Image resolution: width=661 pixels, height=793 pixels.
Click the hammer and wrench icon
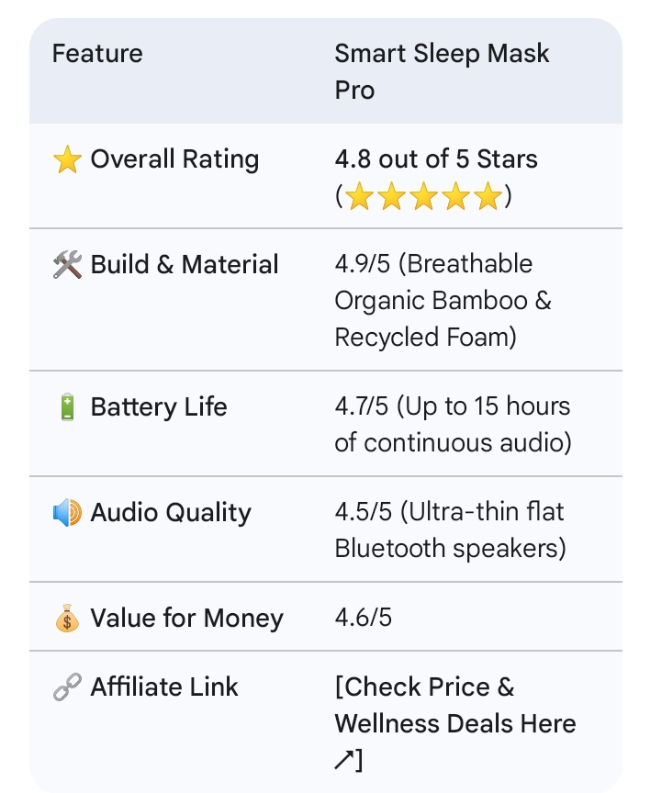(67, 265)
